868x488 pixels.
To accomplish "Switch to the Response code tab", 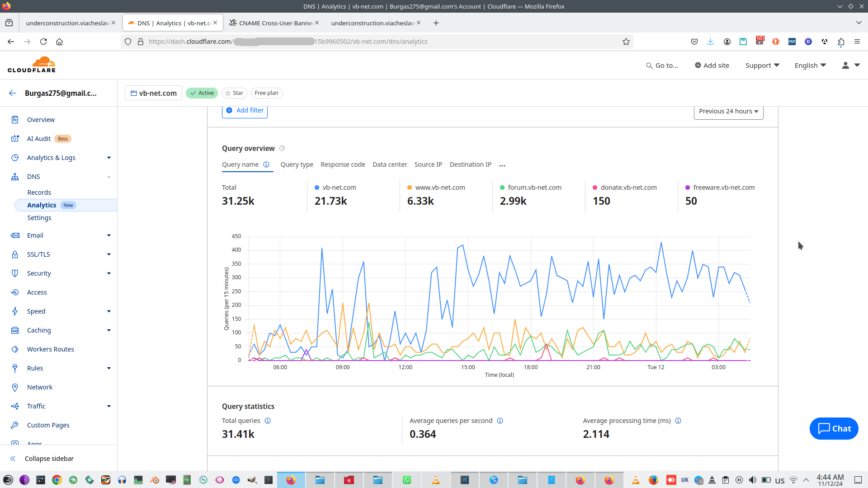I will pos(343,164).
